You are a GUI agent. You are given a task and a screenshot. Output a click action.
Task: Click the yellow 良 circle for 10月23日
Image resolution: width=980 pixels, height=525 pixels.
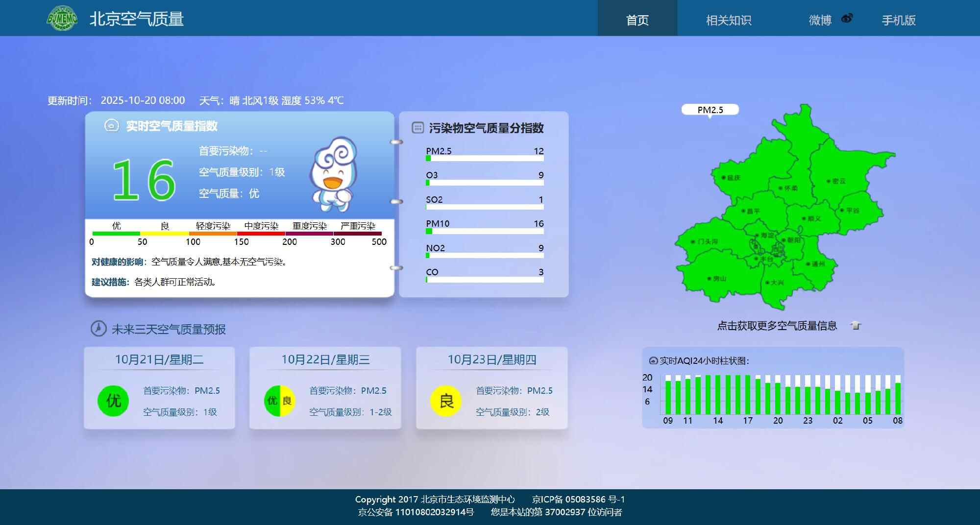(446, 401)
